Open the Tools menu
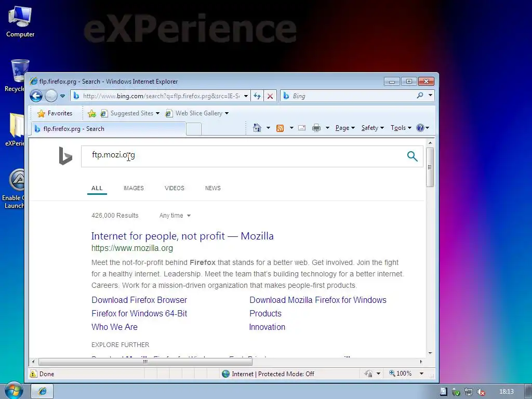This screenshot has height=399, width=532. point(401,128)
